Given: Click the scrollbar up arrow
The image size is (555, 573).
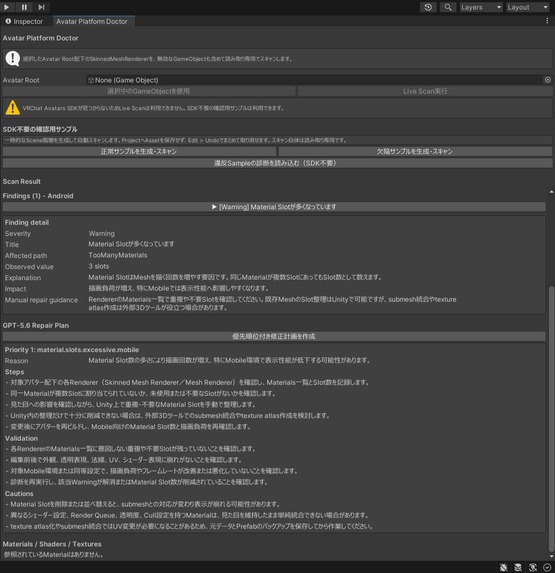Looking at the screenshot, I should pyautogui.click(x=551, y=191).
